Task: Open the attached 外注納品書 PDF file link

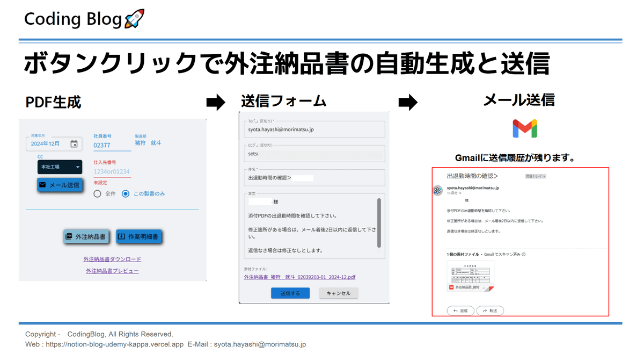Action: [299, 277]
